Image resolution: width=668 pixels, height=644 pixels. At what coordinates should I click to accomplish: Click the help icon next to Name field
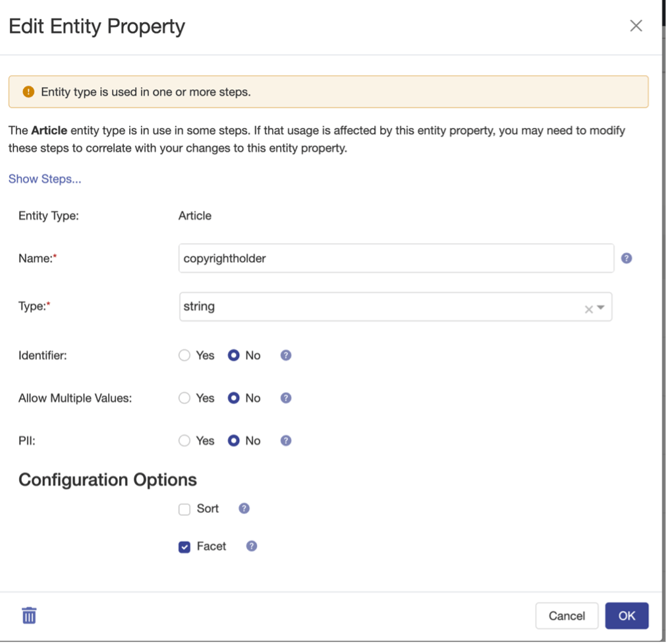[626, 258]
